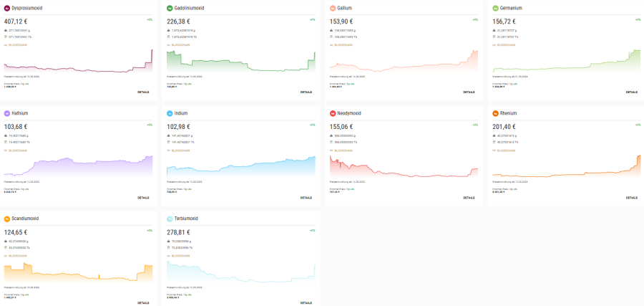Click the green Gadoliniumoxid element icon
Screen dimensions: 644x306
(x=170, y=8)
